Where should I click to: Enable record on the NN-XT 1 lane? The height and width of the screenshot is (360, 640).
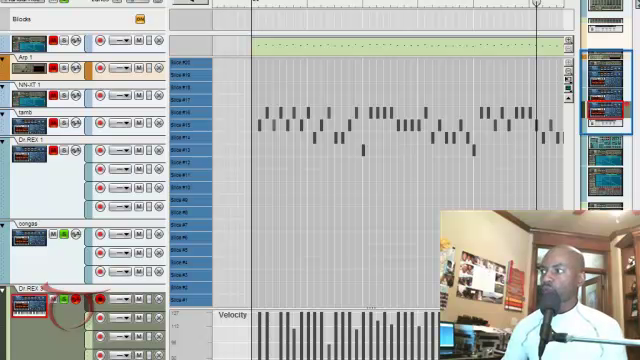[x=100, y=96]
